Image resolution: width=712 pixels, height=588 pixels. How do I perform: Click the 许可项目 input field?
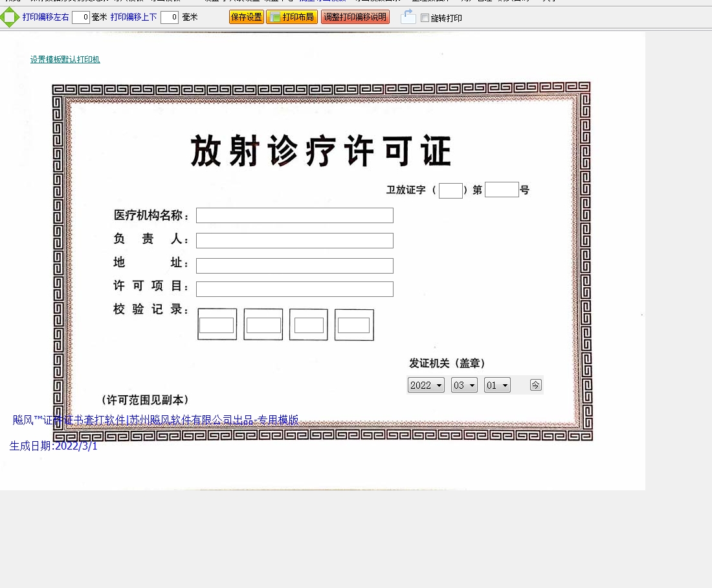click(295, 289)
